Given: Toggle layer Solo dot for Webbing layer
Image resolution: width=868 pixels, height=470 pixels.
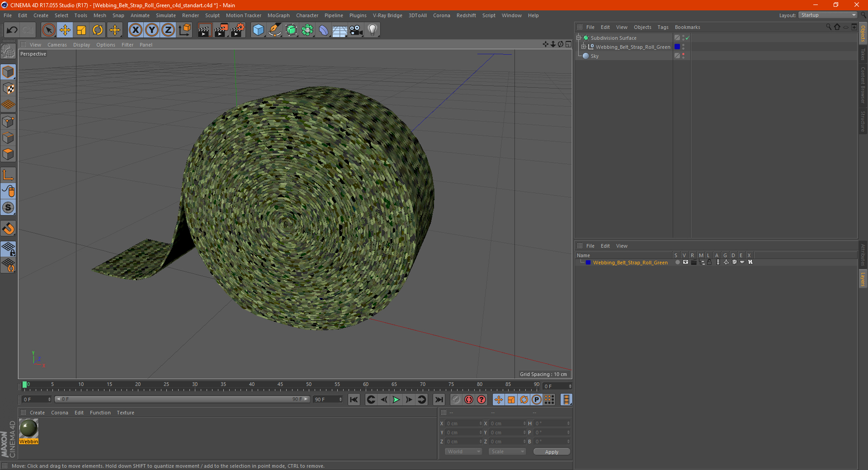Looking at the screenshot, I should pyautogui.click(x=677, y=262).
